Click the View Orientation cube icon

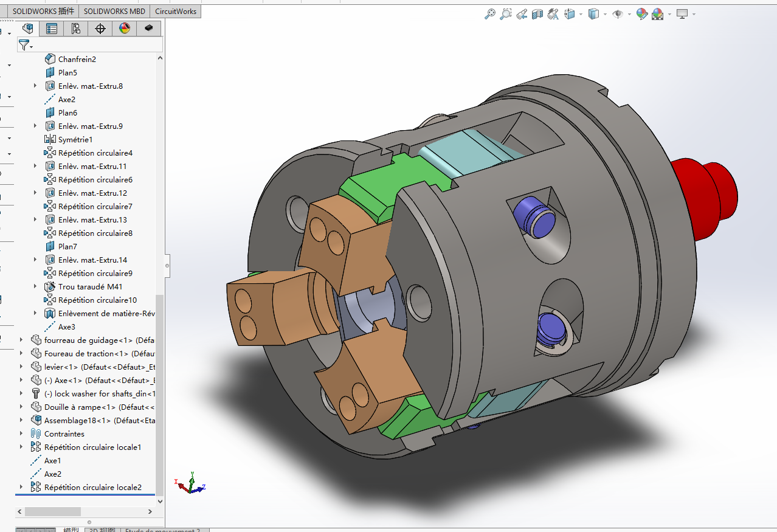pos(570,14)
